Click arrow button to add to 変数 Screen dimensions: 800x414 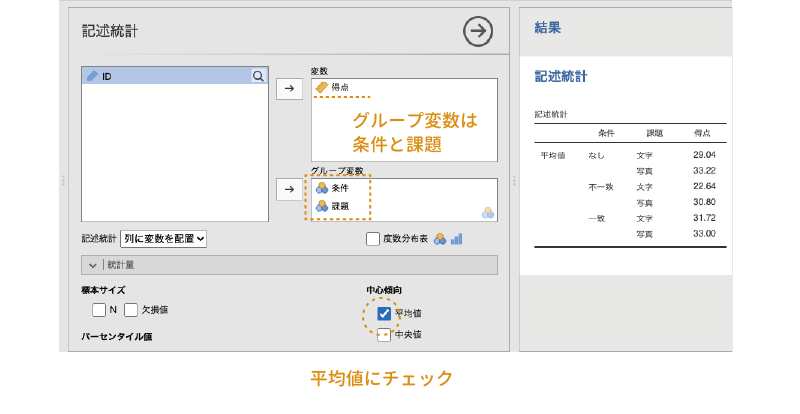tap(289, 89)
